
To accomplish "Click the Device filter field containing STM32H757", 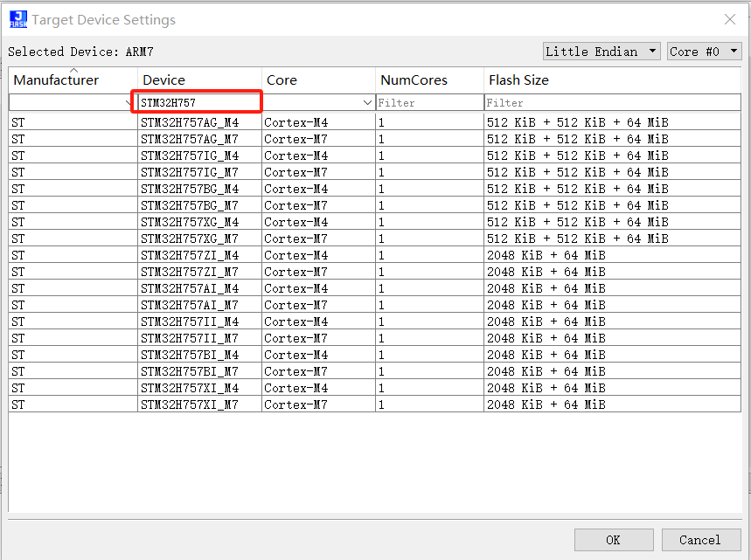I will tap(199, 102).
